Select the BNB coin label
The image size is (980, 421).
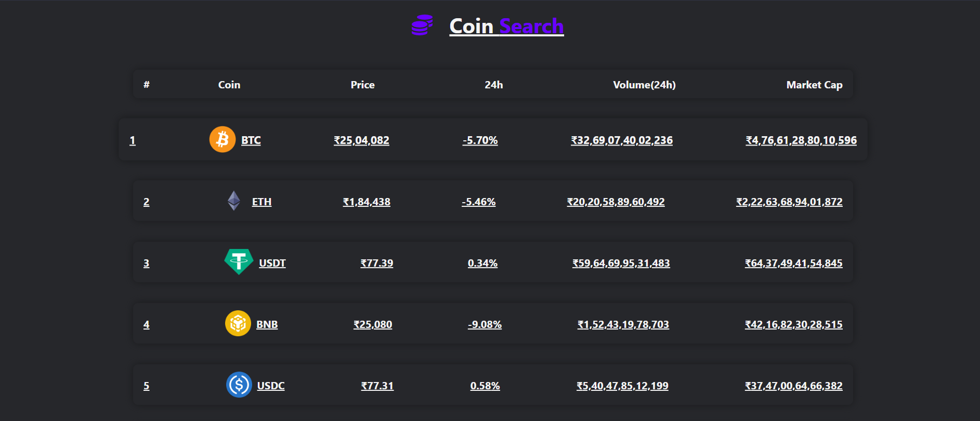(x=267, y=324)
